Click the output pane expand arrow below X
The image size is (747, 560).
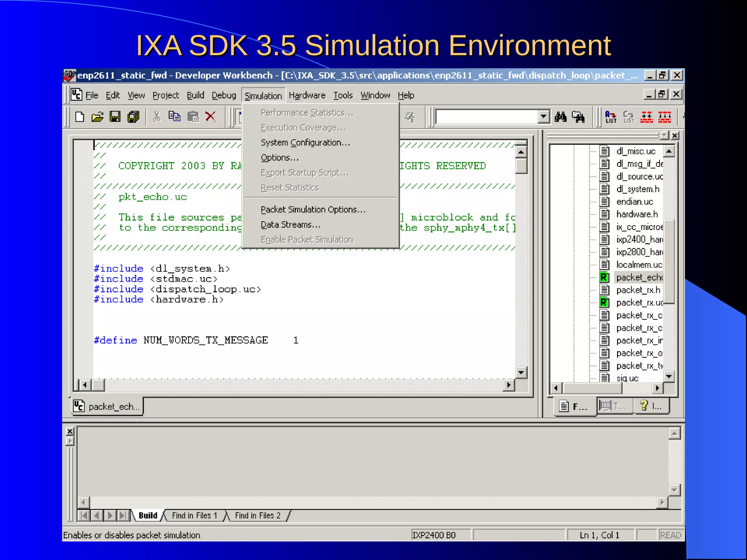pos(70,441)
